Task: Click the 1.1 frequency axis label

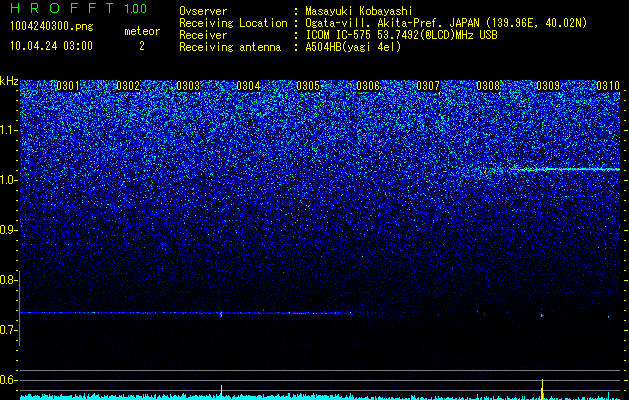Action: (7, 130)
